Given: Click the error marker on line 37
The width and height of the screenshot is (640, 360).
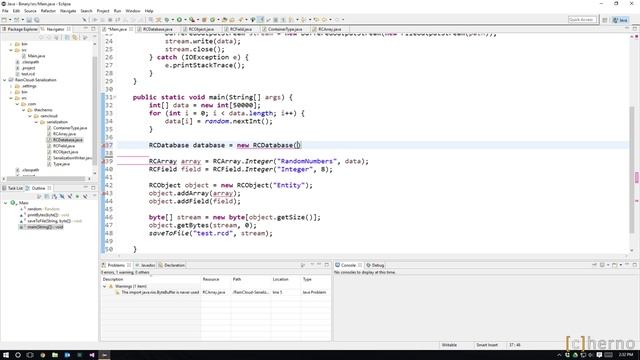Looking at the screenshot, I should 103,146.
